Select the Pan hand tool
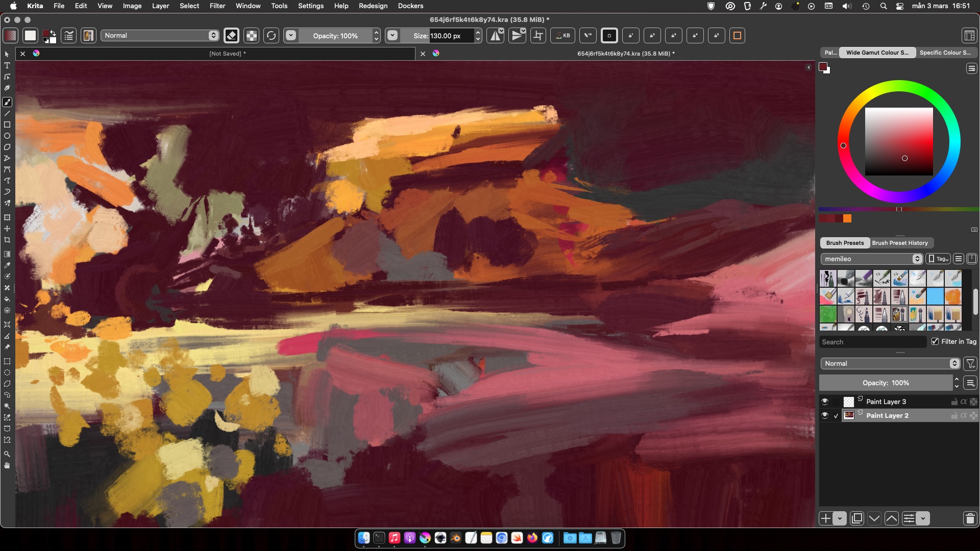This screenshot has height=551, width=980. 7,465
